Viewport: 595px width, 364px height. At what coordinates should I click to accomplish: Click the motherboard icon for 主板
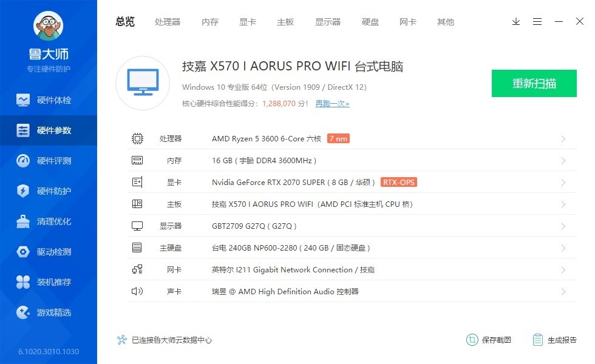tap(137, 204)
